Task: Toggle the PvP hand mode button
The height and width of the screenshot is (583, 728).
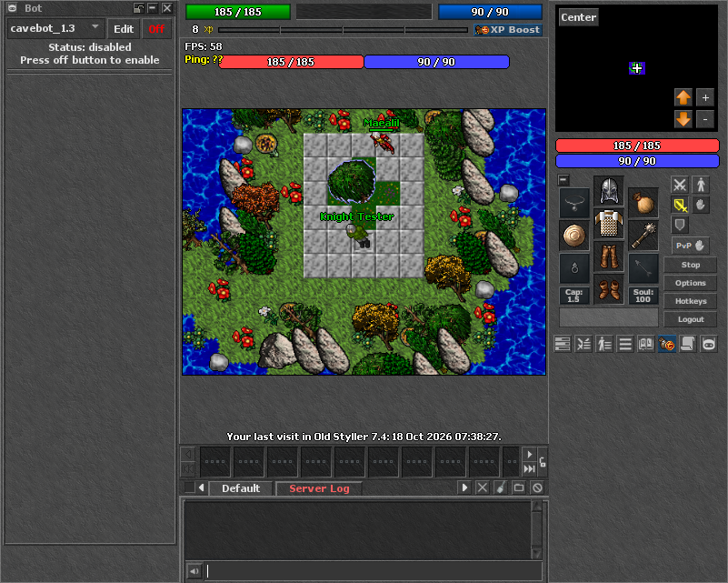Action: tap(690, 246)
